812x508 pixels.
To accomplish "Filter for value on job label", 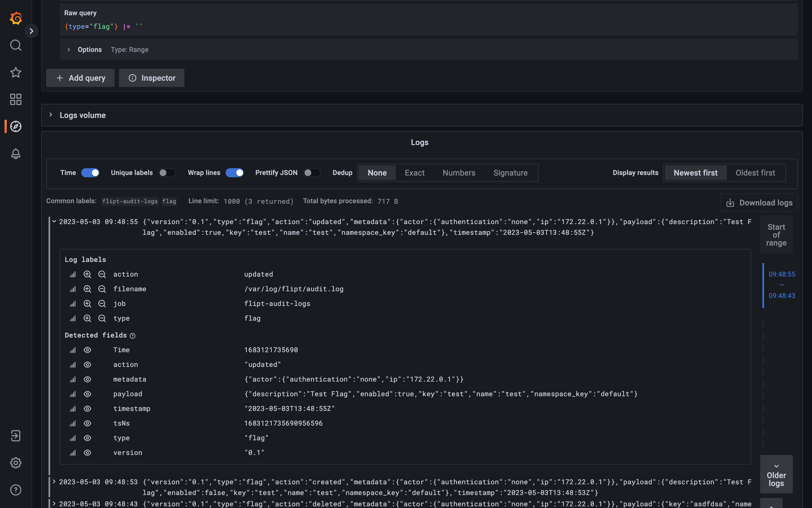I will (x=87, y=304).
